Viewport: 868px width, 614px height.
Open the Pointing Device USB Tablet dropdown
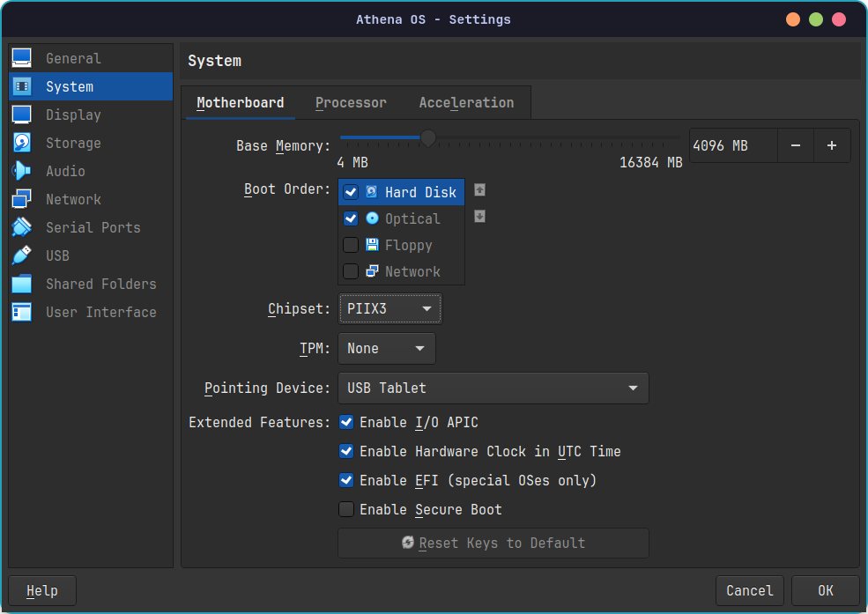point(493,388)
